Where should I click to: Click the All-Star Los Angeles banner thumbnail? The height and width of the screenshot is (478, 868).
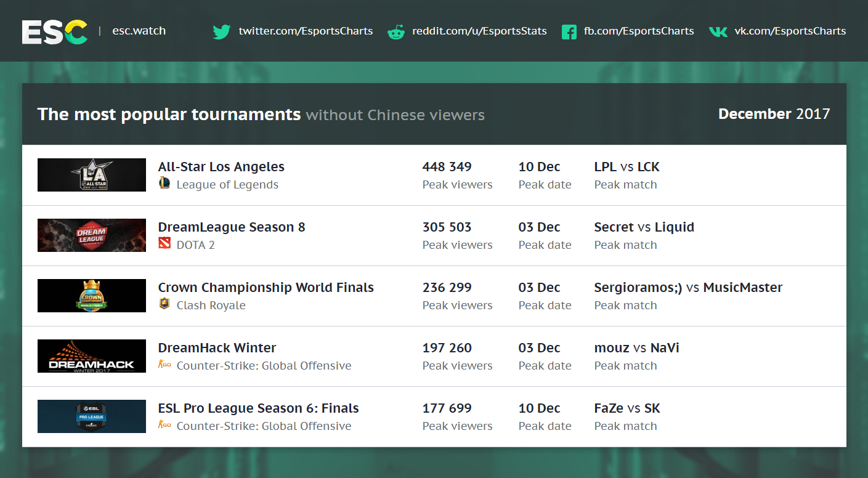click(x=92, y=175)
